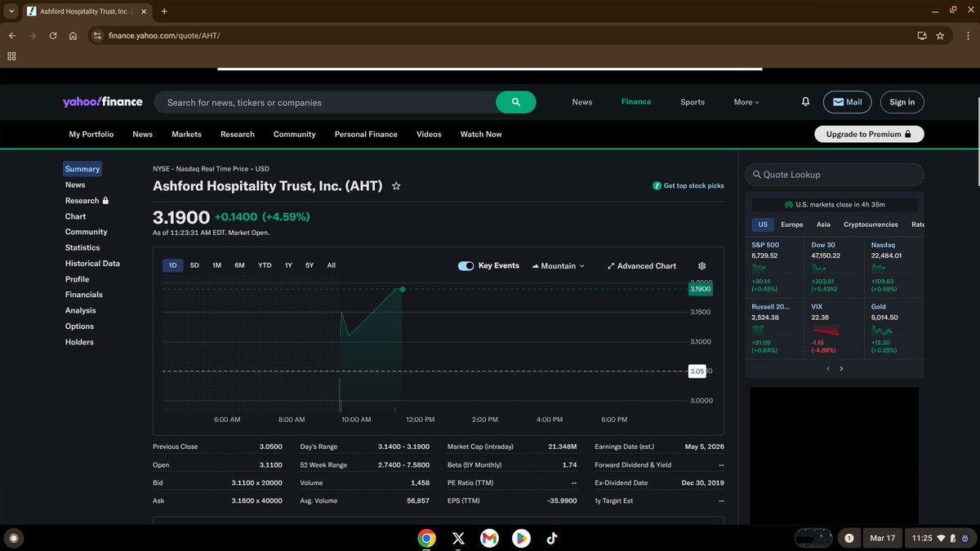This screenshot has height=551, width=980.
Task: Select the All chart range
Action: (331, 265)
